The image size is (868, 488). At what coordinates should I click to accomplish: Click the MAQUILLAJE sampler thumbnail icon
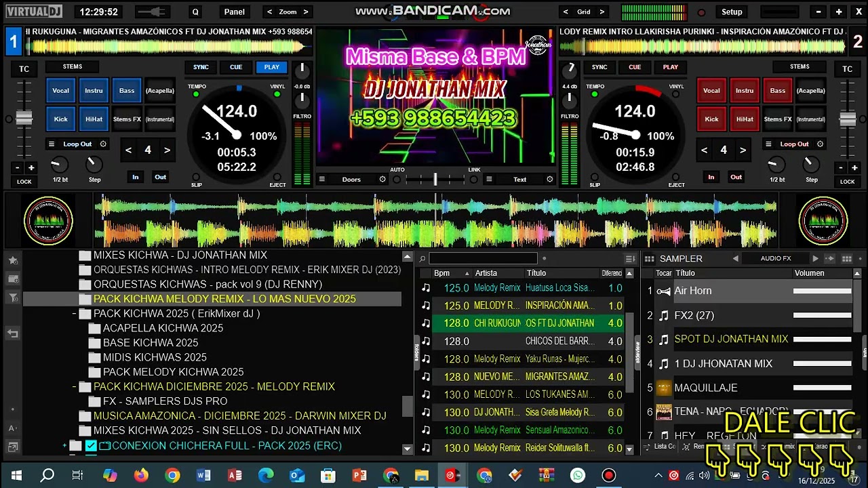[x=664, y=388]
